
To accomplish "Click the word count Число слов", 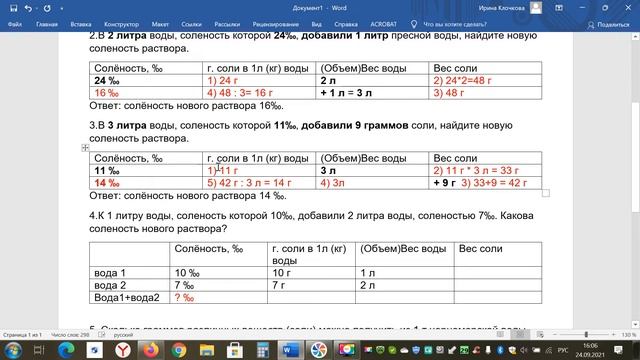I will pos(70,335).
